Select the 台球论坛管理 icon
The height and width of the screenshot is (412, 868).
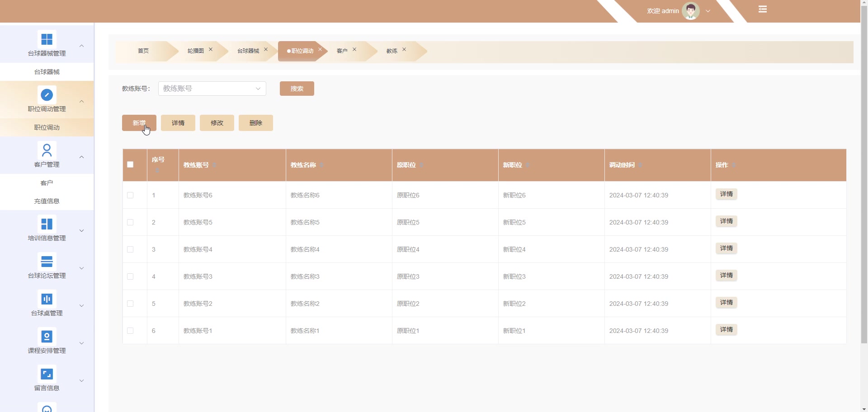pyautogui.click(x=47, y=261)
